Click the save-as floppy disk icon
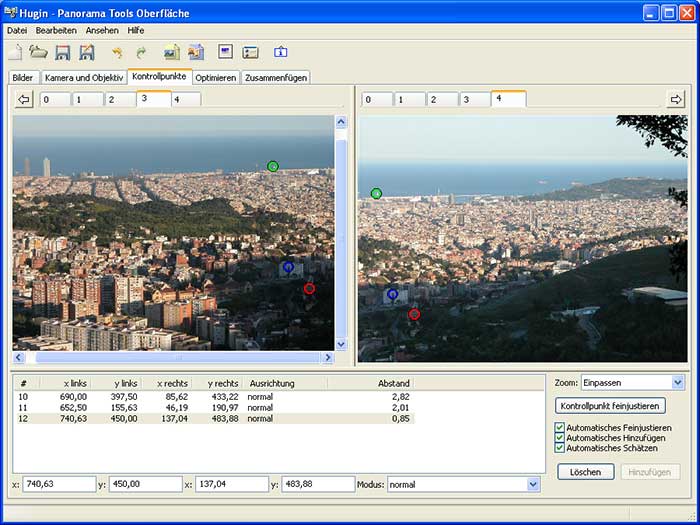 tap(87, 52)
